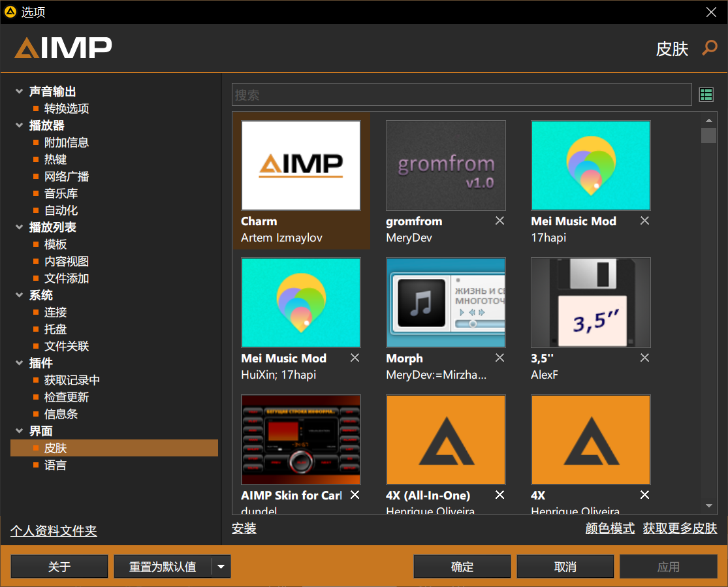Select the Mei Music Mod thumbnail by 17hapi
728x587 pixels.
(591, 165)
